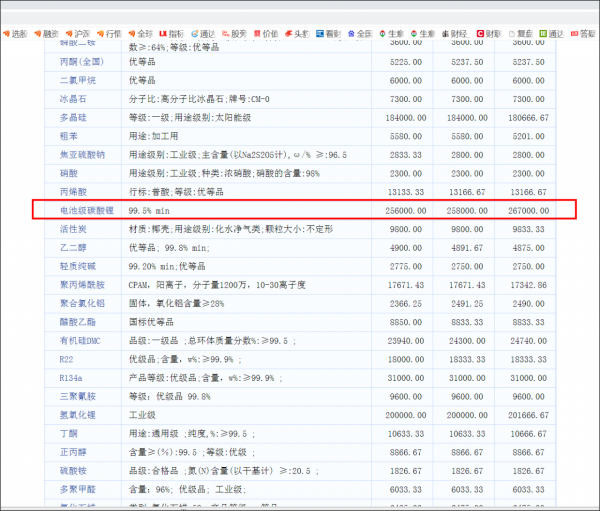This screenshot has width=600, height=511.
Task: Open the 三聚氰胺 product link
Action: 78,397
